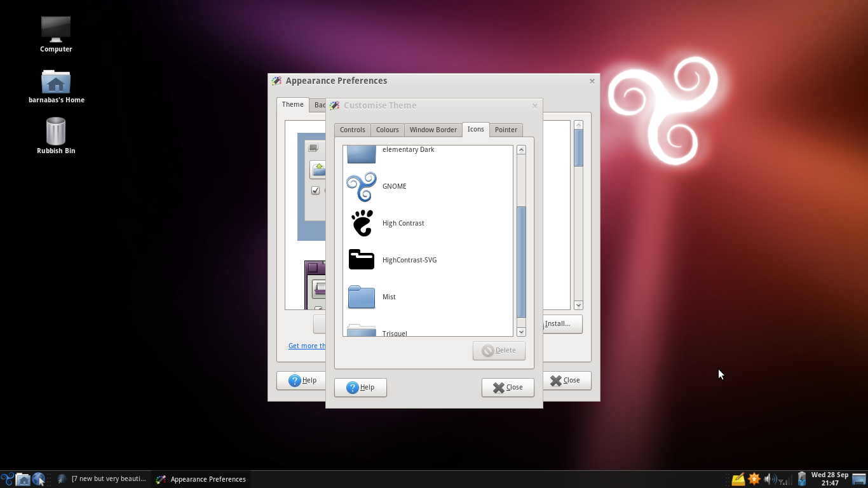Open the Computer desktop icon
The height and width of the screenshot is (488, 868).
tap(56, 34)
